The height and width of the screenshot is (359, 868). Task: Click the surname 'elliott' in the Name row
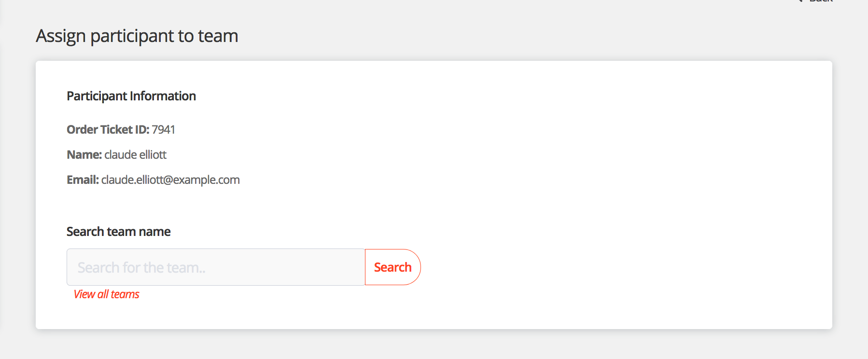click(x=153, y=154)
